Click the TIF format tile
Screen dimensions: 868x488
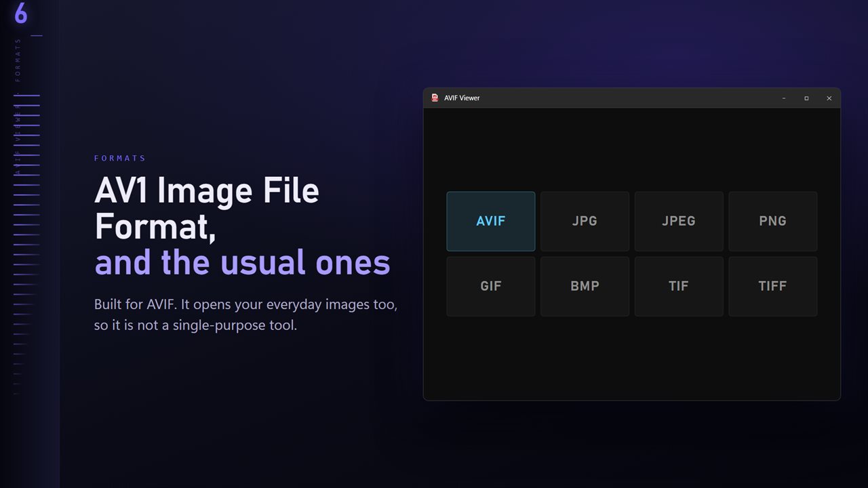tap(679, 286)
